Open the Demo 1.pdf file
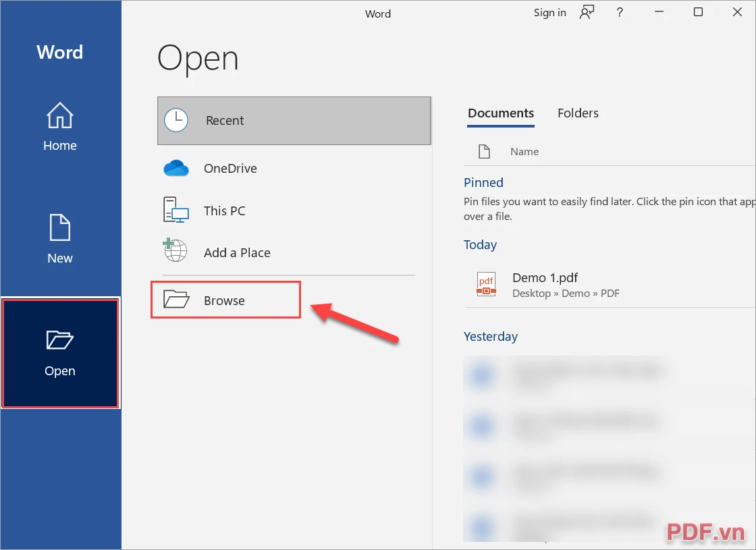Image resolution: width=756 pixels, height=550 pixels. [610, 285]
